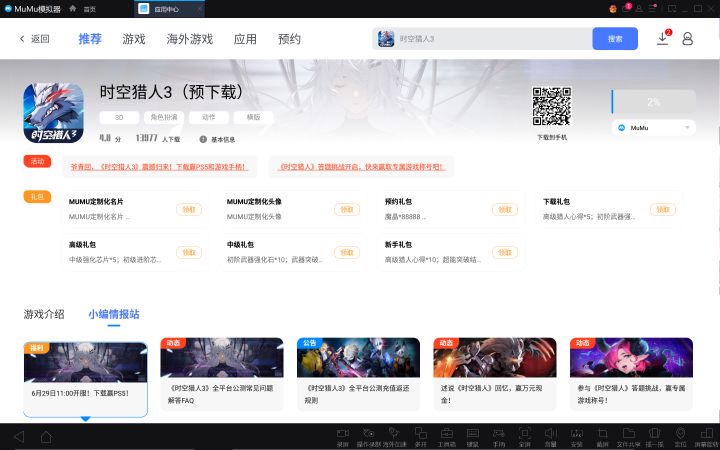This screenshot has height=450, width=720.
Task: Select the 游戏介绍 tab
Action: (44, 314)
